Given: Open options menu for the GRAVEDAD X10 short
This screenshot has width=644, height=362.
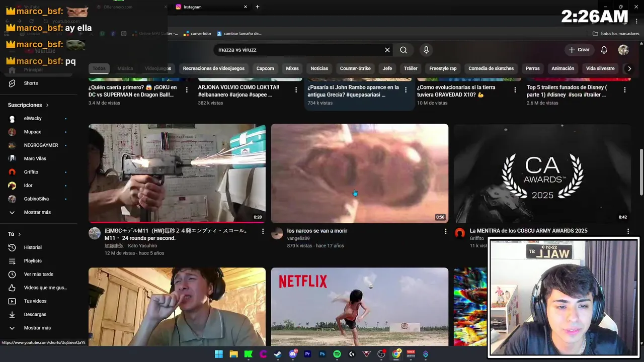Looking at the screenshot, I should tap(515, 90).
